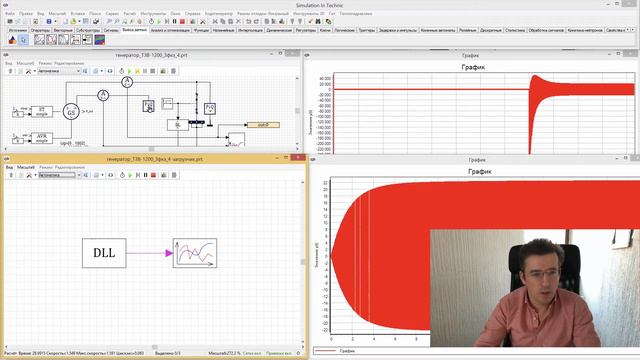This screenshot has width=640, height=360.
Task: Select the fifth output block icon in palette
Action: [87, 40]
